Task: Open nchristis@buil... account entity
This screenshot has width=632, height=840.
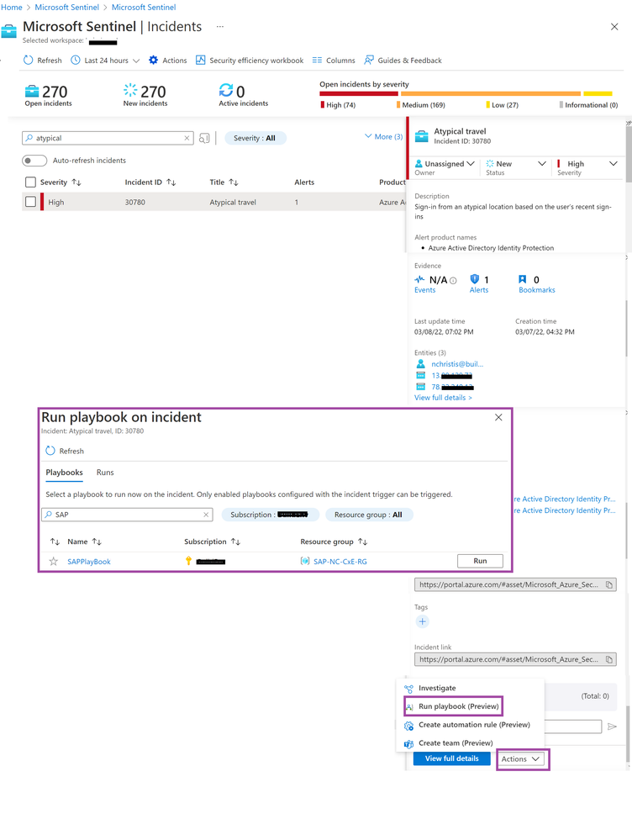Action: tap(457, 364)
